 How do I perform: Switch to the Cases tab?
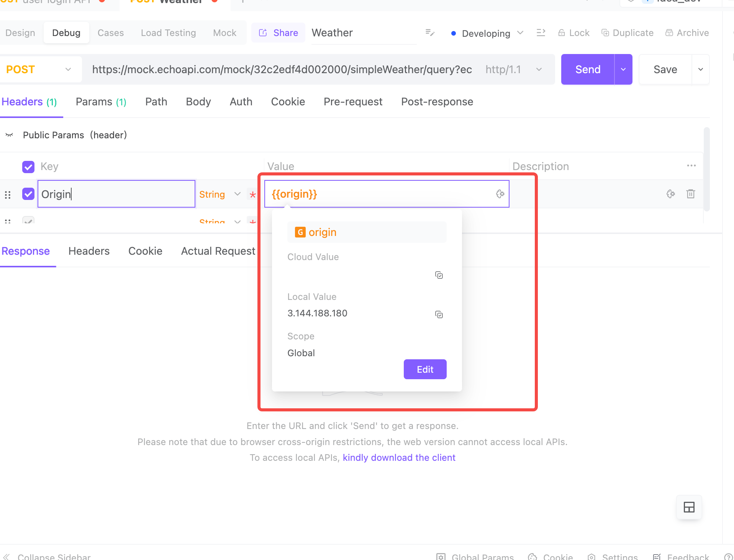111,33
